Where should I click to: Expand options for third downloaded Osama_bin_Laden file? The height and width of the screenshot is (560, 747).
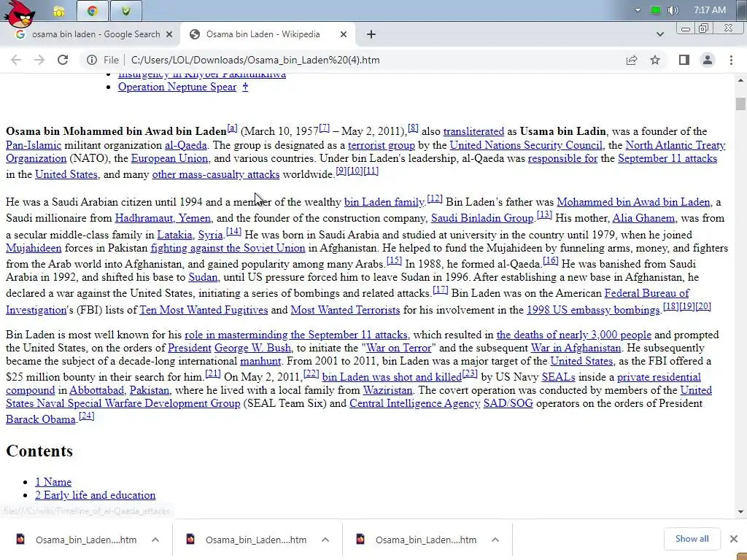pyautogui.click(x=495, y=540)
